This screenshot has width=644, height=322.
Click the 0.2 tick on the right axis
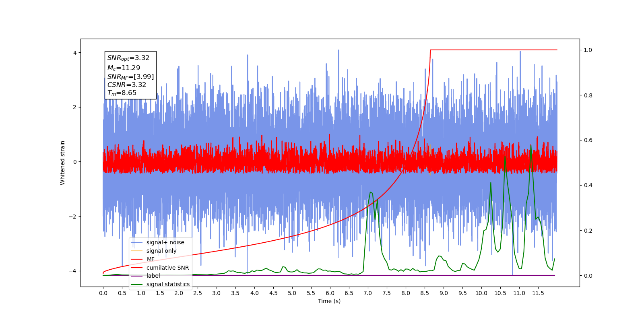coord(588,231)
